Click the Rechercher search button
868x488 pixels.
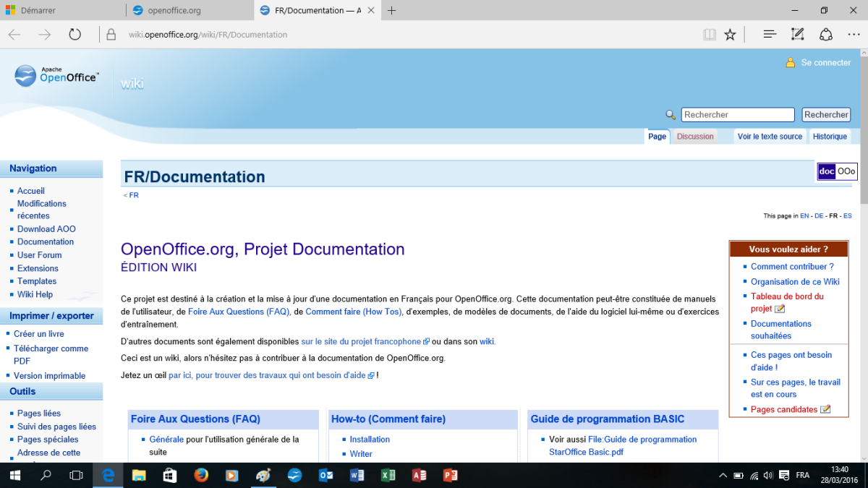point(826,114)
